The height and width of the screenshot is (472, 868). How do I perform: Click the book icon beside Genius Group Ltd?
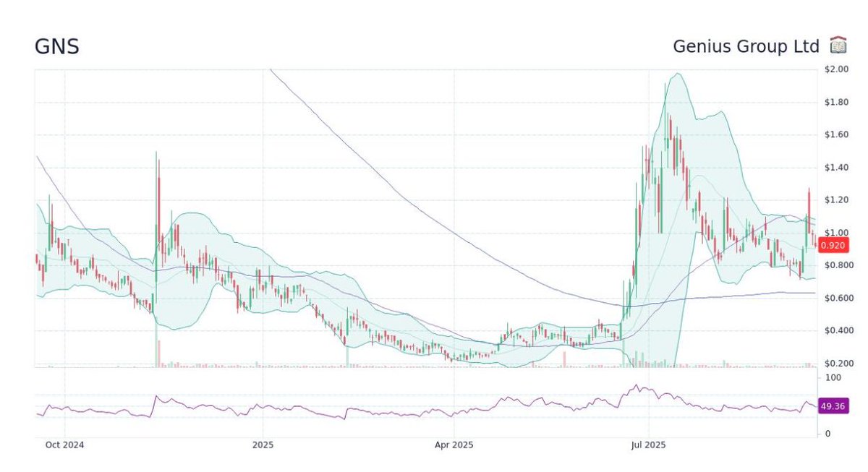838,46
